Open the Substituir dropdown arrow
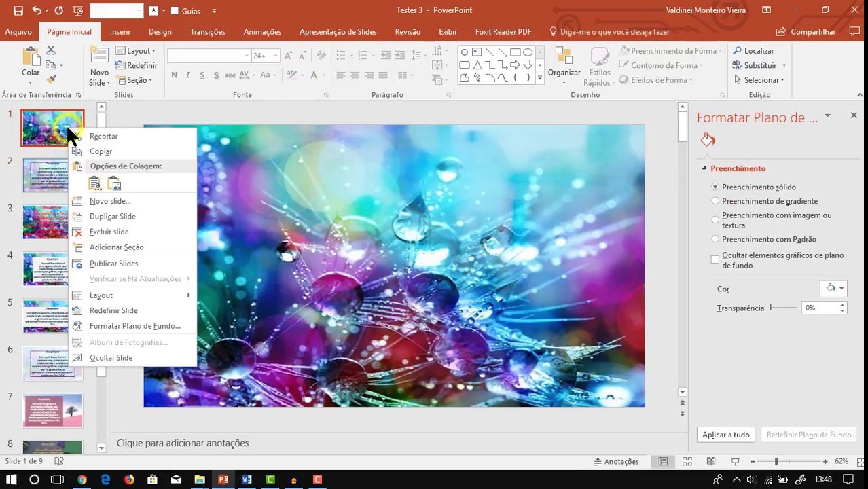The width and height of the screenshot is (868, 489). click(x=784, y=66)
